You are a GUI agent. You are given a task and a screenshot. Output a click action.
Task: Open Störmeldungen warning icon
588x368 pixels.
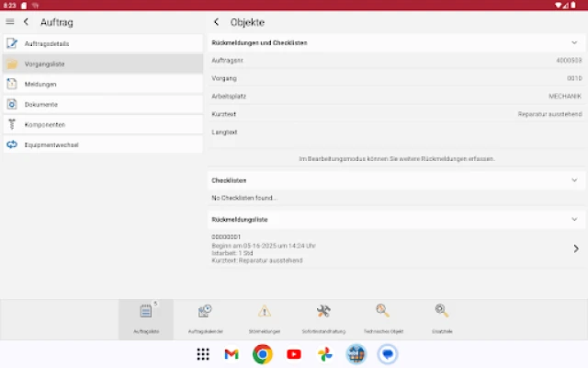[x=265, y=312]
